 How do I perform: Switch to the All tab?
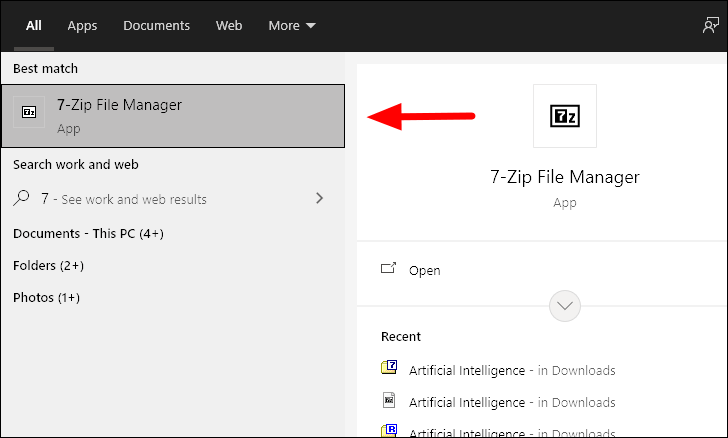[x=33, y=26]
